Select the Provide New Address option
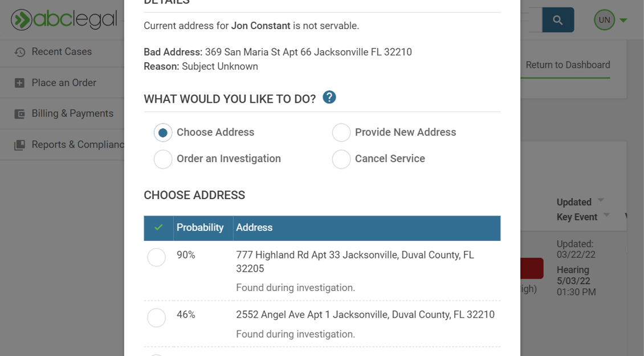This screenshot has width=644, height=356. tap(341, 132)
